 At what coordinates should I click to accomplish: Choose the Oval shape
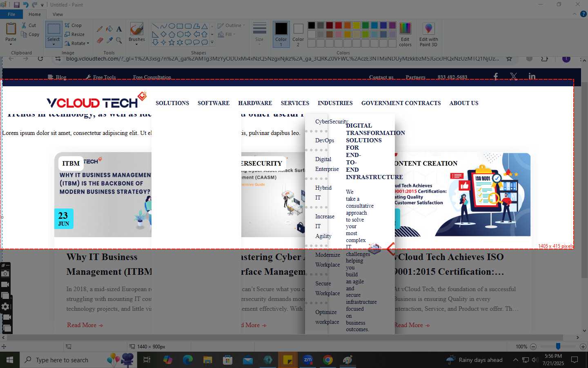(x=171, y=26)
